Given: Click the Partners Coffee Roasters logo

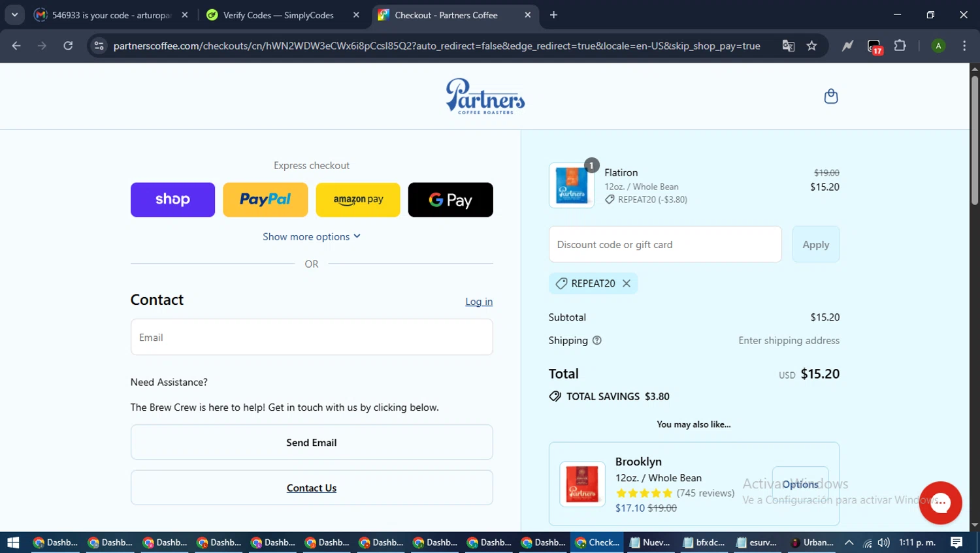Looking at the screenshot, I should pos(485,97).
